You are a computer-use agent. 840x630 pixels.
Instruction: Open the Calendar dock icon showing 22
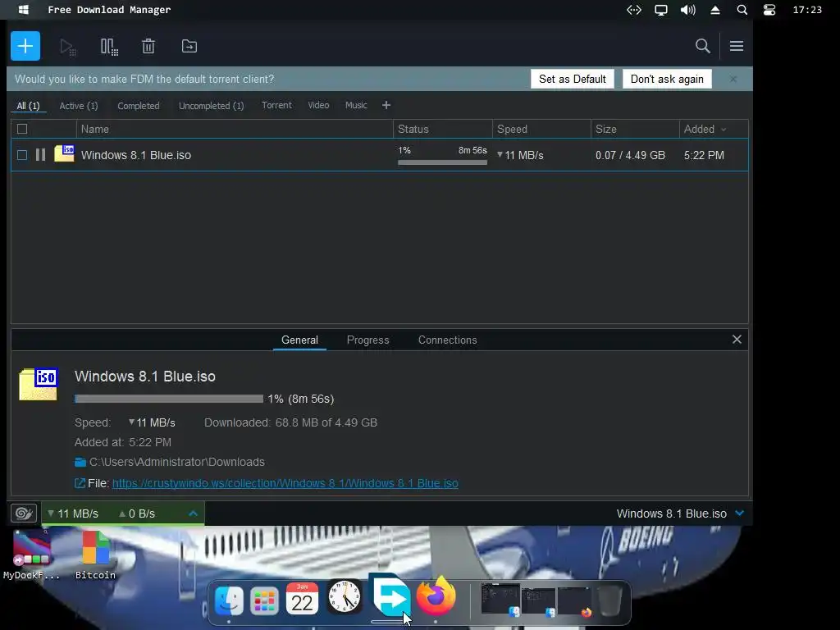click(302, 599)
